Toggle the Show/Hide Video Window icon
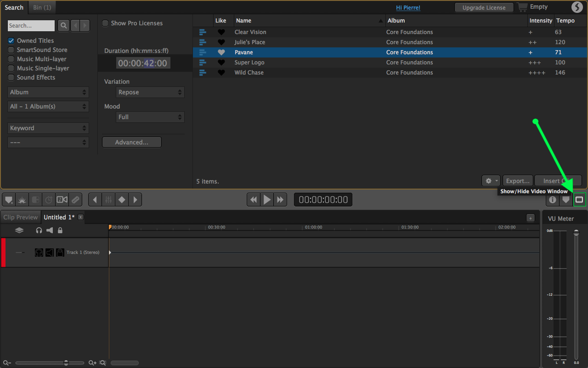This screenshot has height=368, width=588. [579, 200]
